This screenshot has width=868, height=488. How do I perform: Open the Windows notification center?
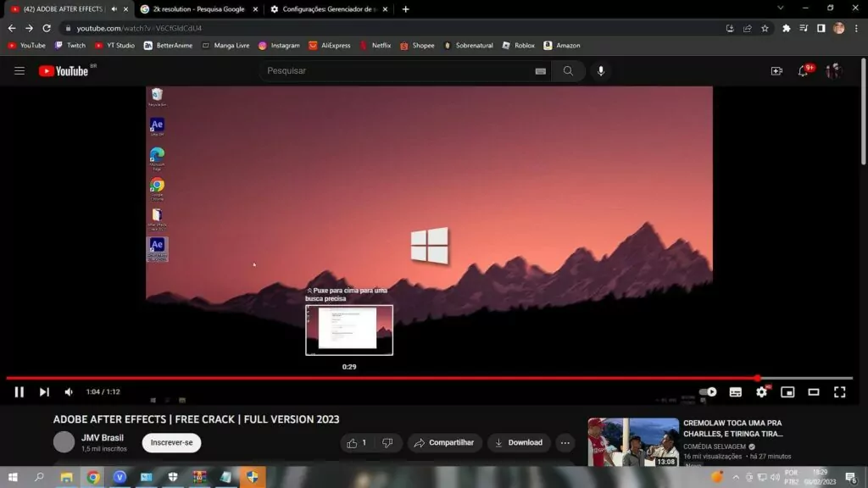click(x=851, y=477)
